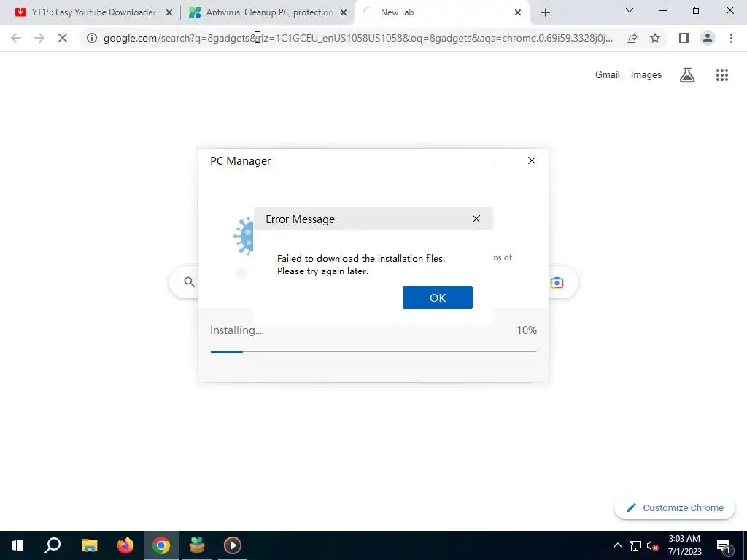Open Chrome's three-dot menu

coord(731,38)
